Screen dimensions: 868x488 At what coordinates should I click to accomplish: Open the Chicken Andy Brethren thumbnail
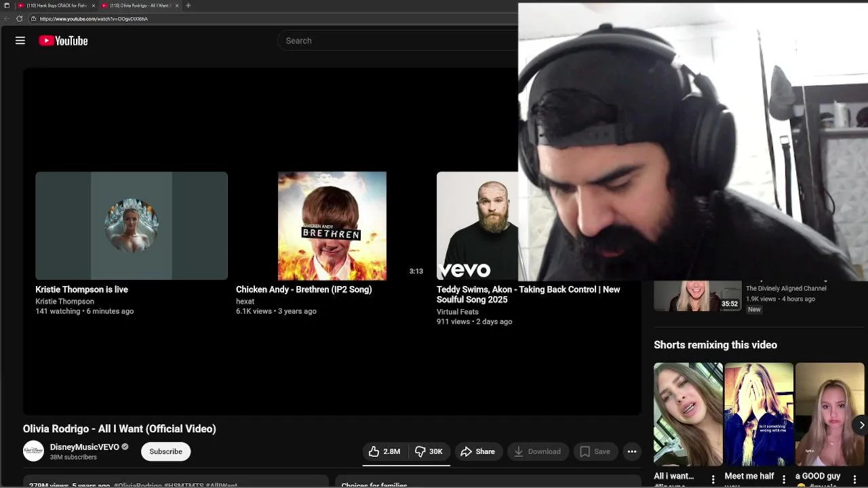click(332, 226)
